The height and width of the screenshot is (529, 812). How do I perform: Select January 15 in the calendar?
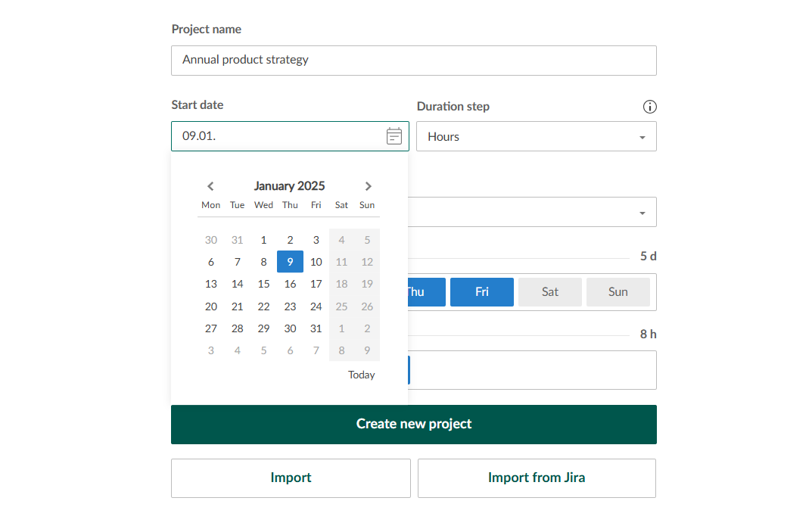coord(263,284)
